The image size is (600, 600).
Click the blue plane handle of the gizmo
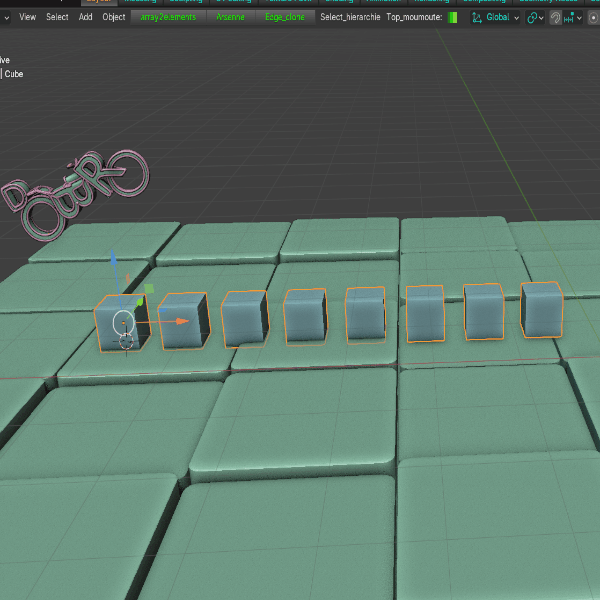[x=162, y=310]
